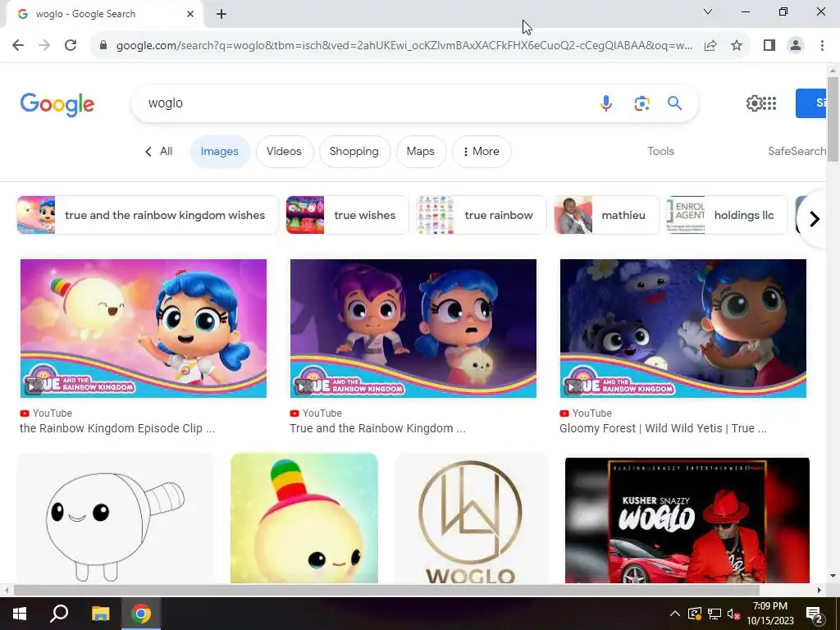Select the 'true rainbow' suggestion chip
Screen dimensions: 840x630
(481, 215)
